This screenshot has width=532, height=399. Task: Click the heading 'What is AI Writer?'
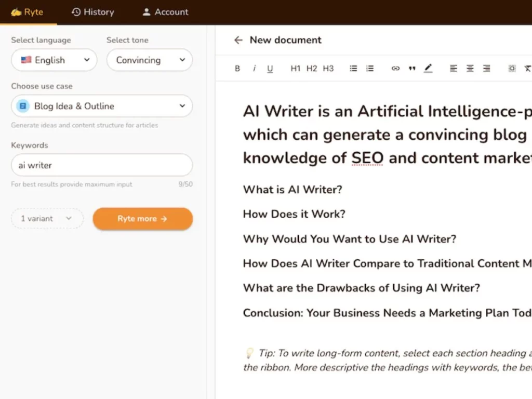[292, 190]
